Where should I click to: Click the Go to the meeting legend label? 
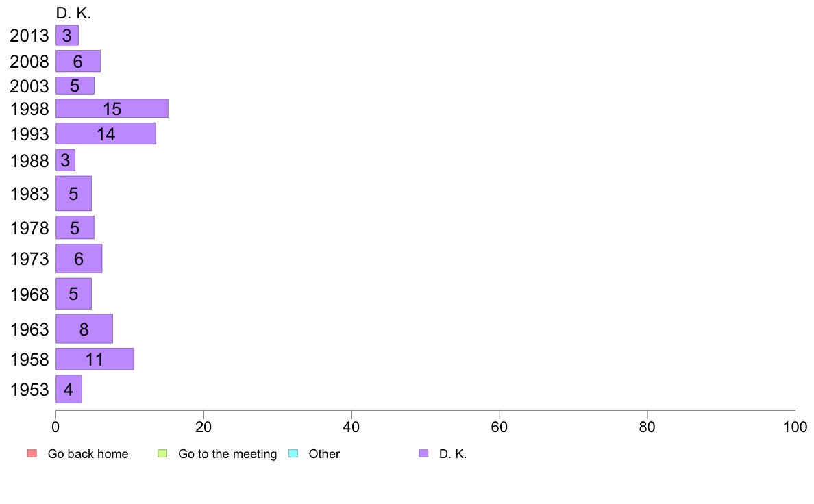227,454
